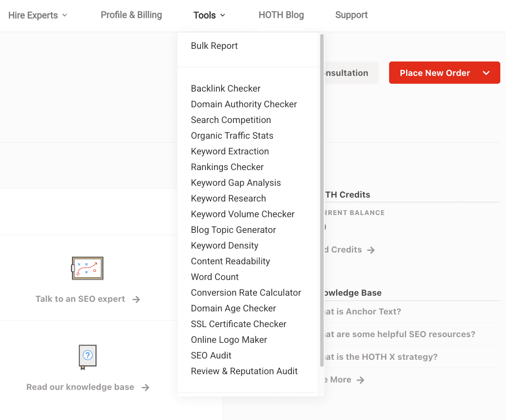Click arrow next to Talk to an SEO expert
Image resolution: width=506 pixels, height=420 pixels.
click(136, 299)
